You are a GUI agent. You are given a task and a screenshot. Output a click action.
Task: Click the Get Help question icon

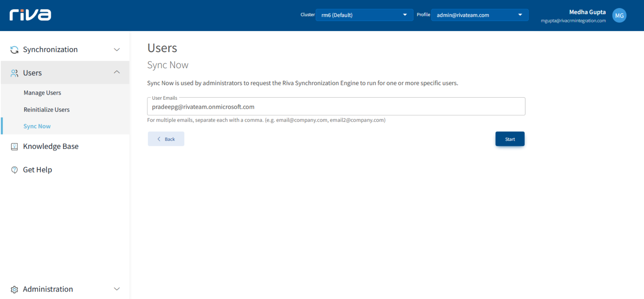[14, 170]
